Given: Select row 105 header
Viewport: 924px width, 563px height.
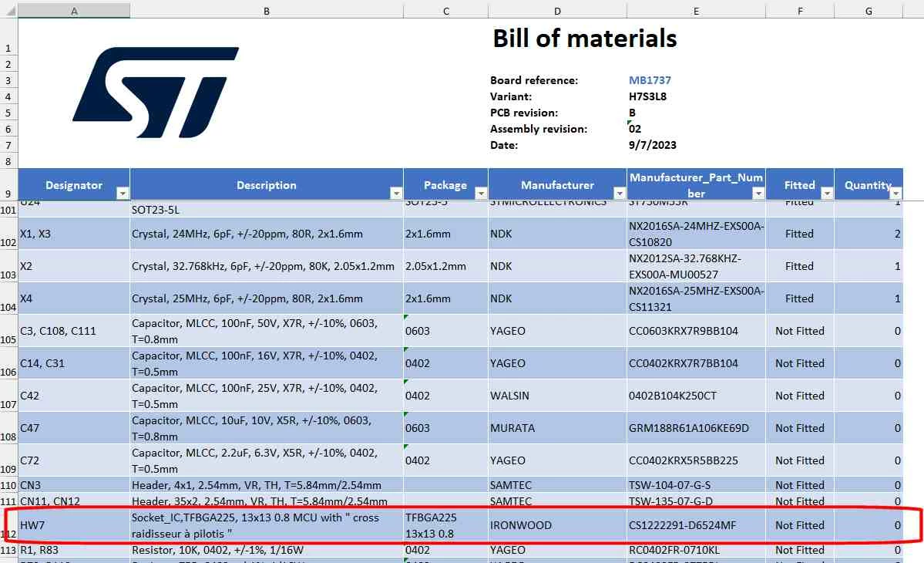Looking at the screenshot, I should pos(8,332).
